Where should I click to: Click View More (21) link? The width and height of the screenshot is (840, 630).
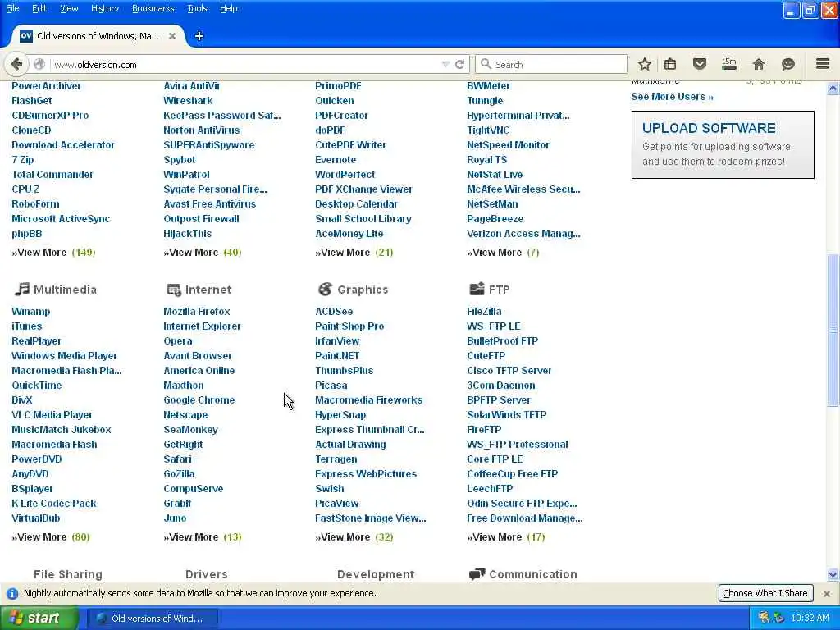point(354,253)
